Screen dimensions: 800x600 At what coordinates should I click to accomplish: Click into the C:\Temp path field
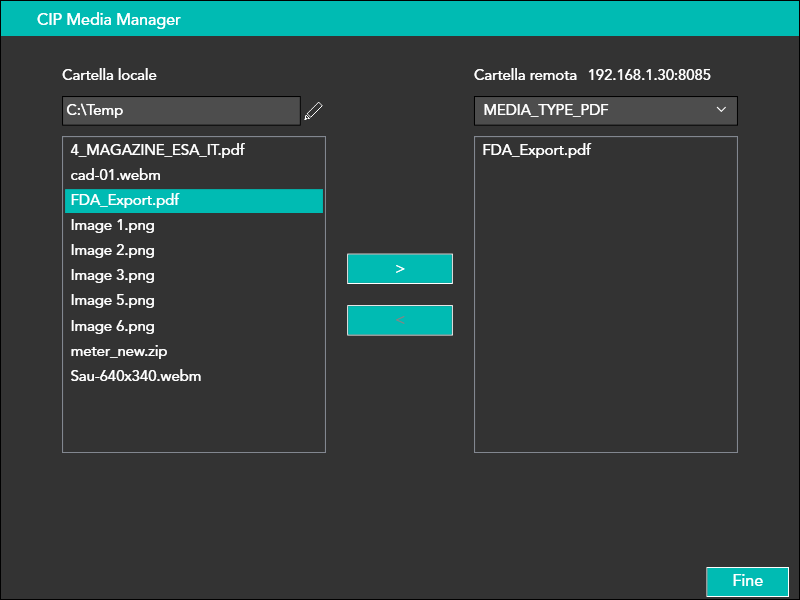point(180,111)
